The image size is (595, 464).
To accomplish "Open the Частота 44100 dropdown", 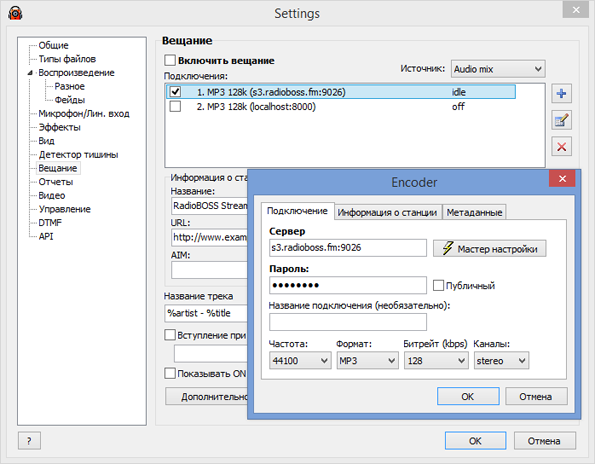I will click(300, 360).
